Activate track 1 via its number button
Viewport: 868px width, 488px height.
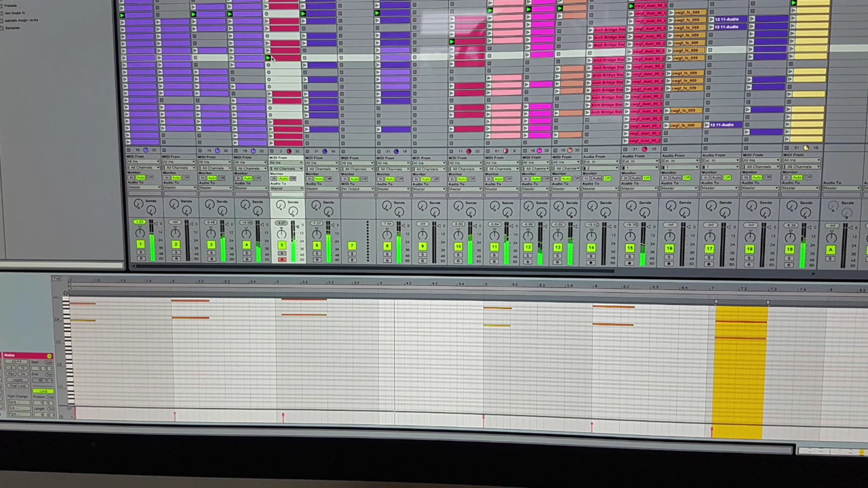tap(140, 244)
